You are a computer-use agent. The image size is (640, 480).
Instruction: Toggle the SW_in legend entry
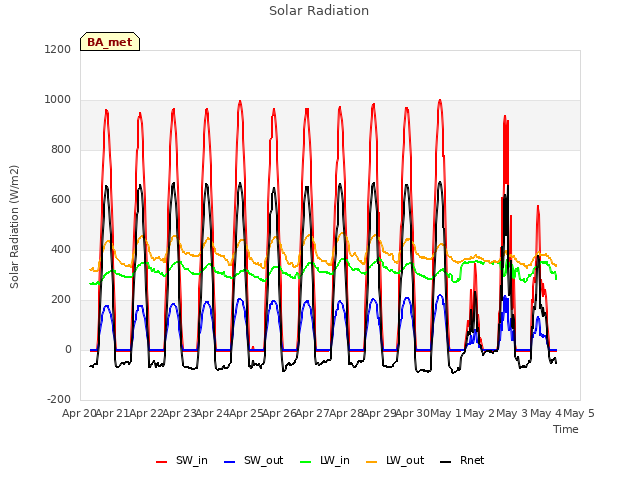click(182, 460)
